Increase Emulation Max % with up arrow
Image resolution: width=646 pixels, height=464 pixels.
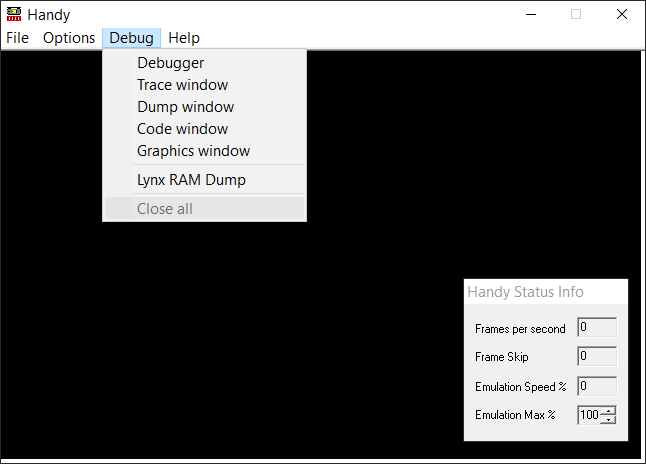point(608,410)
